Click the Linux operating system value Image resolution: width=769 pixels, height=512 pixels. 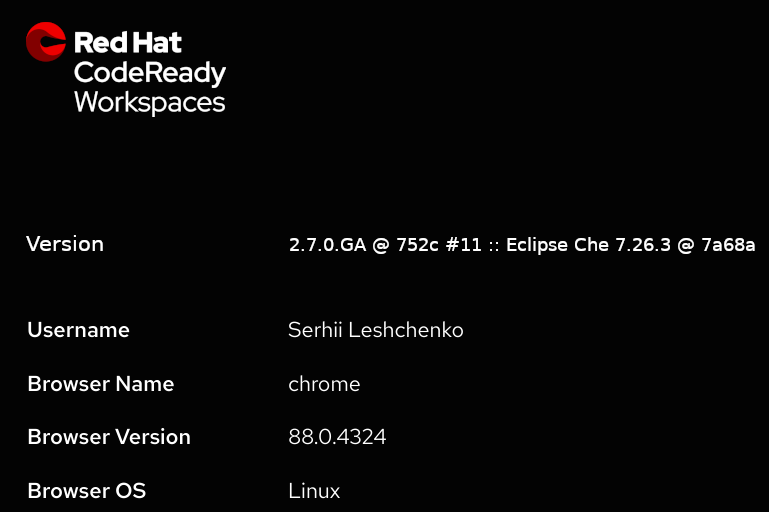pos(314,491)
